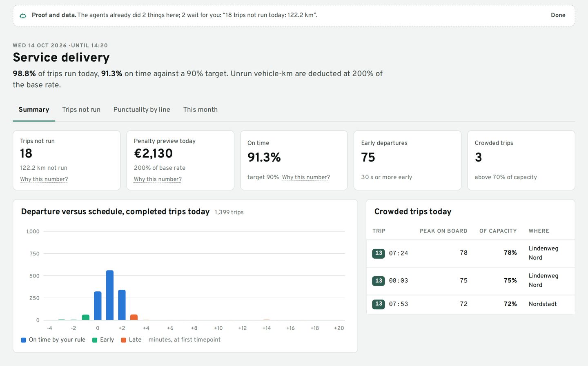Click the orange Late bar in the chart
The image size is (588, 366).
click(x=134, y=317)
